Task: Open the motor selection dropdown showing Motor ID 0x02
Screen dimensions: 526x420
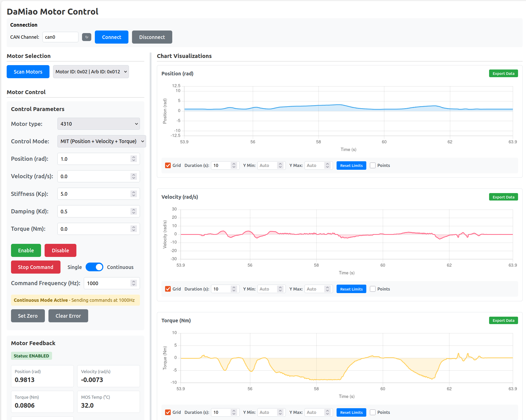Action: [x=91, y=72]
